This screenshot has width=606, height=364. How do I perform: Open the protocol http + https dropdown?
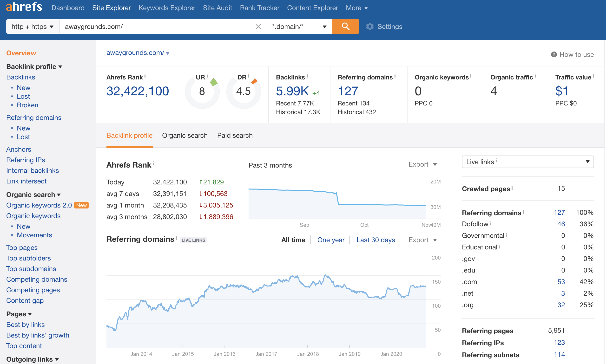33,26
